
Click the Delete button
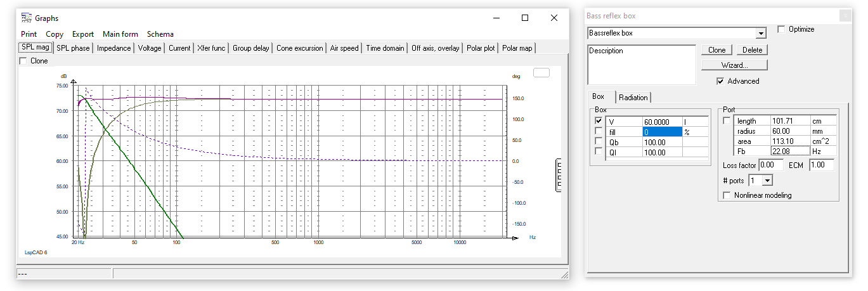pyautogui.click(x=752, y=50)
